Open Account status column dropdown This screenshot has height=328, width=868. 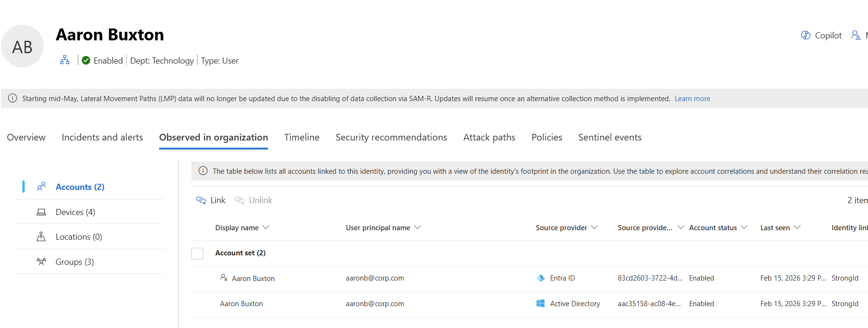(x=744, y=227)
